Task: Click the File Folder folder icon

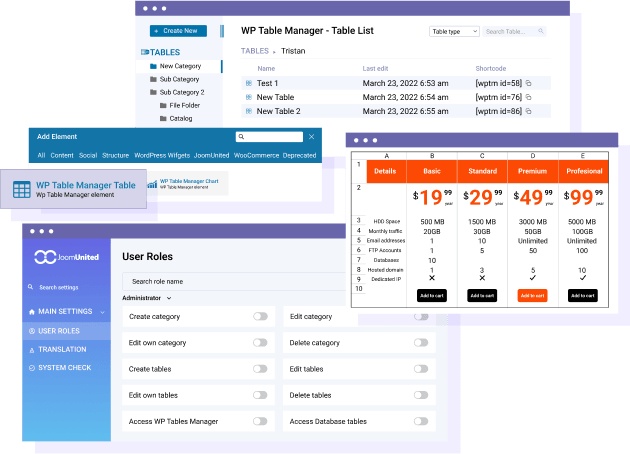Action: [163, 105]
